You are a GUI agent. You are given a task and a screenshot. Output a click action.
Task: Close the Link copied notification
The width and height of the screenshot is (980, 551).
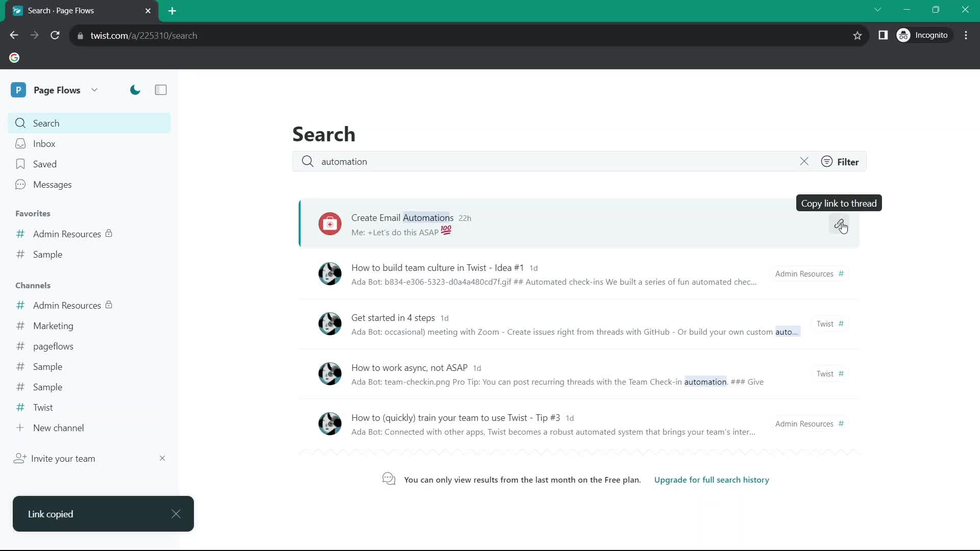pyautogui.click(x=176, y=513)
